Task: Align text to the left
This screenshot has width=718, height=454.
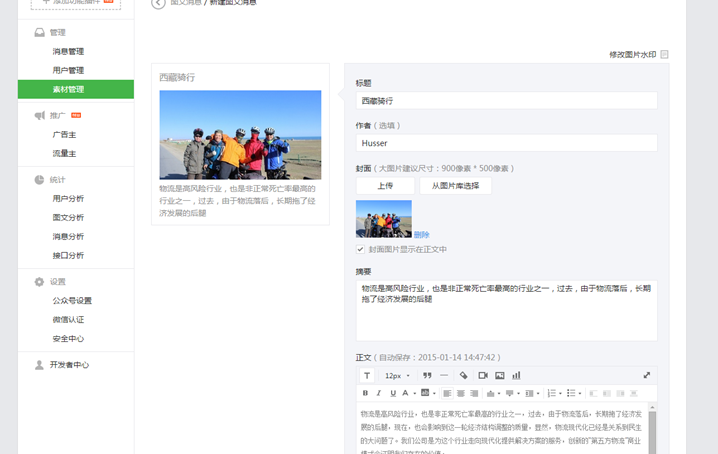Action: 447,393
